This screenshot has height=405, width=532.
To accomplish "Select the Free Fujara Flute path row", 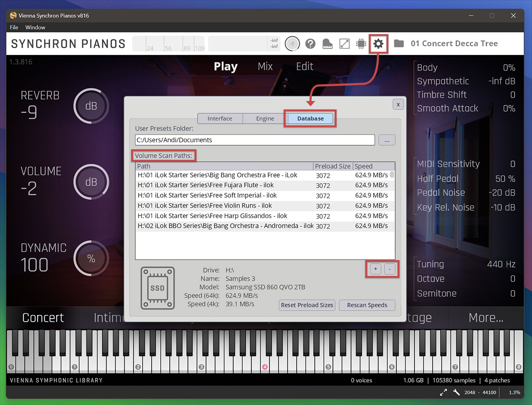I will click(263, 185).
